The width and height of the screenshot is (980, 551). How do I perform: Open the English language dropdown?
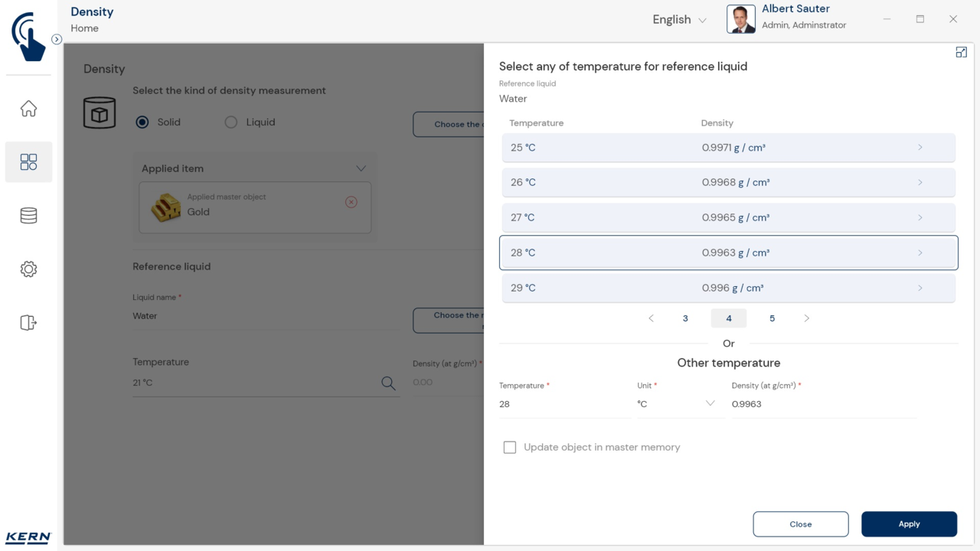[679, 20]
